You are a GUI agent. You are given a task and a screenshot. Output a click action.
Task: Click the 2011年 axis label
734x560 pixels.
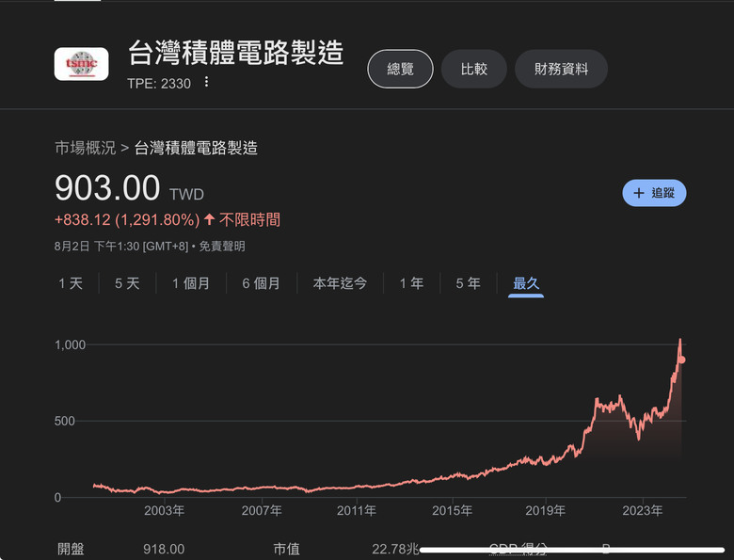(x=357, y=510)
